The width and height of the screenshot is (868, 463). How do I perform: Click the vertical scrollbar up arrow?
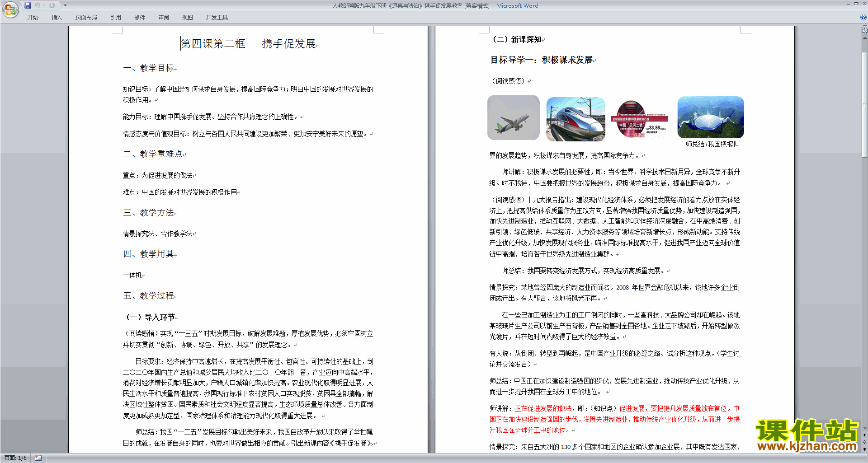point(865,38)
